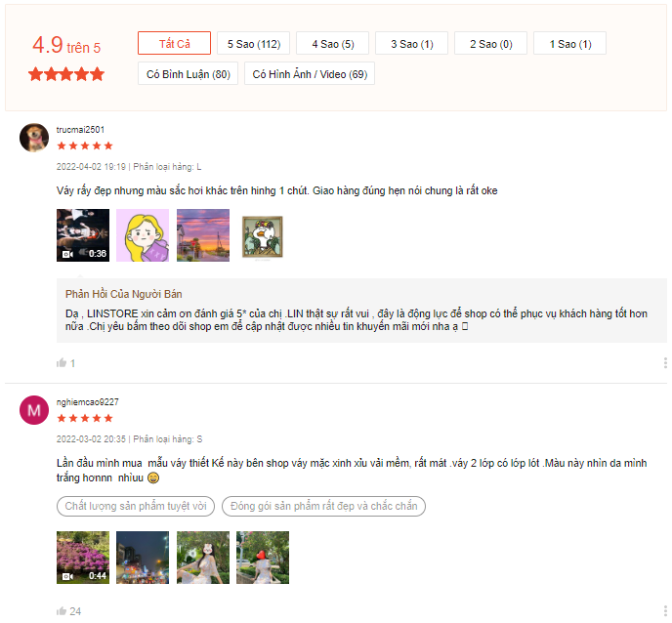This screenshot has width=672, height=623.
Task: Click the Chất lượng sản phẩm tuyệt vời tag
Action: (136, 506)
